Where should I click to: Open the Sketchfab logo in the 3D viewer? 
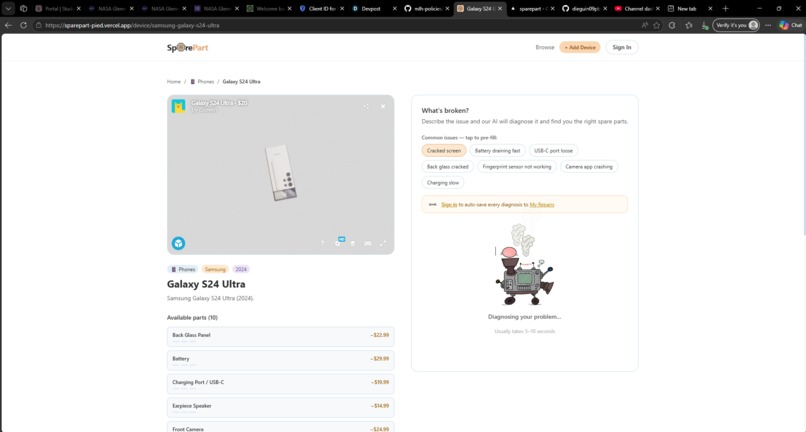pyautogui.click(x=178, y=243)
